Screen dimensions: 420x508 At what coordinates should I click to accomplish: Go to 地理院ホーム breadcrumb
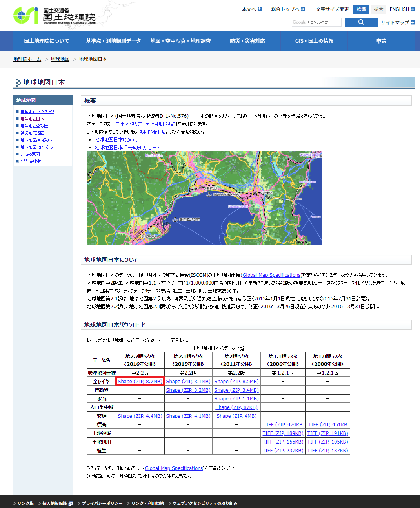coord(27,59)
